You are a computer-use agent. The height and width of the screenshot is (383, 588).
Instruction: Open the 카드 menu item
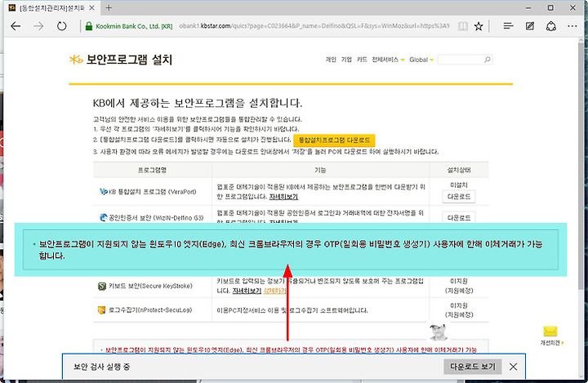coord(362,60)
